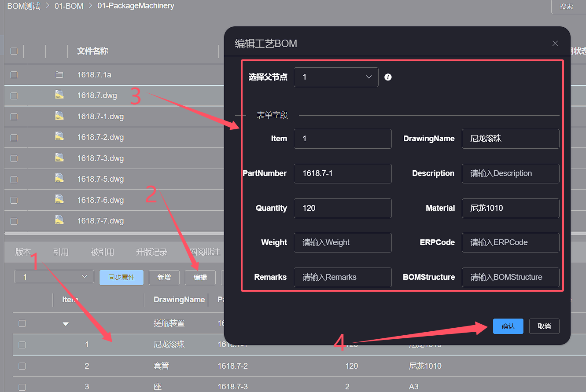The width and height of the screenshot is (586, 392).
Task: Click the DWG icon next to 1618.7-7.dwg
Action: (x=59, y=220)
